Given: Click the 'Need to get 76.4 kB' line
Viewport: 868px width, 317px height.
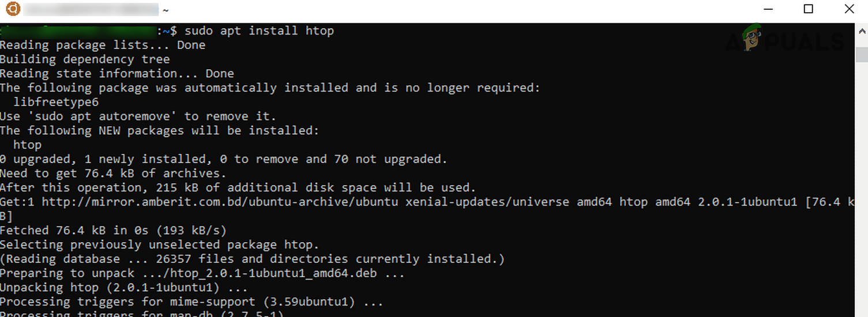Looking at the screenshot, I should [113, 173].
